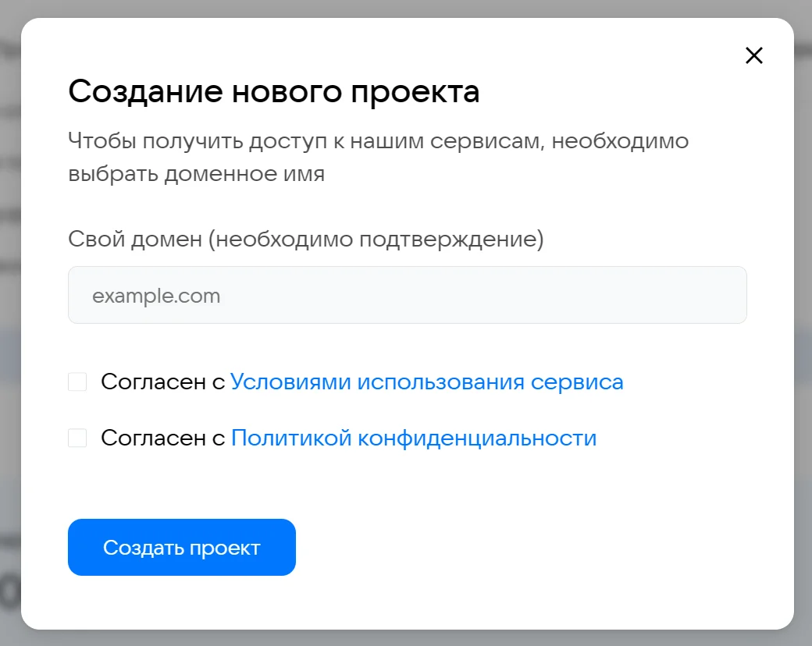The image size is (812, 646).
Task: Focus the example.com domain input field
Action: pyautogui.click(x=407, y=296)
